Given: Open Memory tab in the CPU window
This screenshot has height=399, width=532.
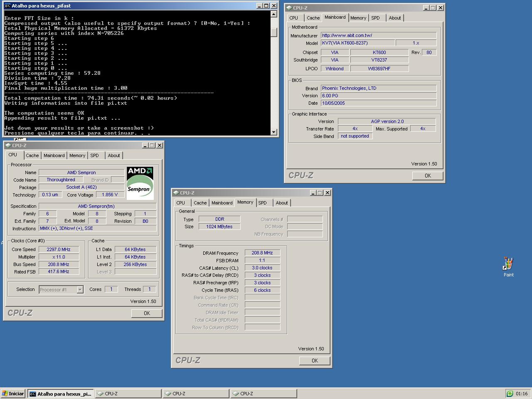Looking at the screenshot, I should point(77,155).
